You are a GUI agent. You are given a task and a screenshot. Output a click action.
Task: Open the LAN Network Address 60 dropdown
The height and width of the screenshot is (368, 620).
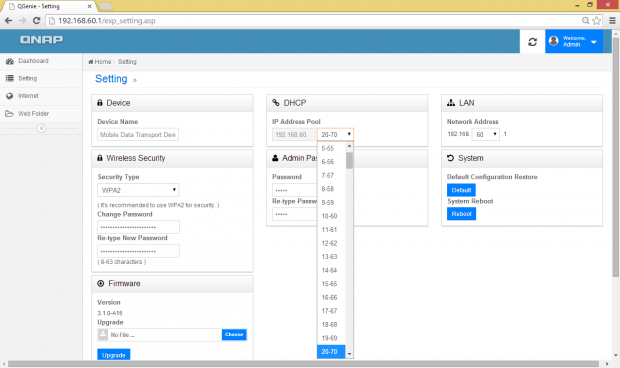pyautogui.click(x=486, y=134)
